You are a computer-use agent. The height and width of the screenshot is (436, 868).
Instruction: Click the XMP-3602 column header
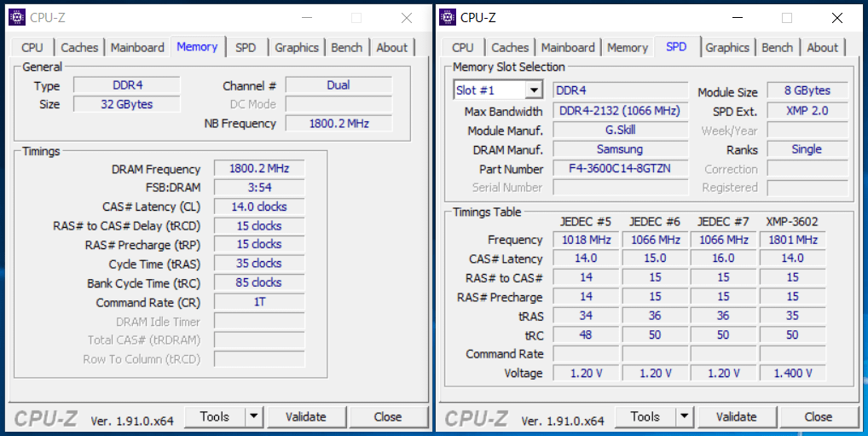coord(792,222)
